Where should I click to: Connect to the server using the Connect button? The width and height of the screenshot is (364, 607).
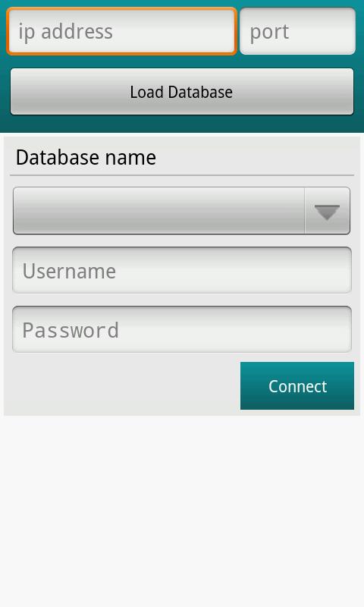point(297,385)
